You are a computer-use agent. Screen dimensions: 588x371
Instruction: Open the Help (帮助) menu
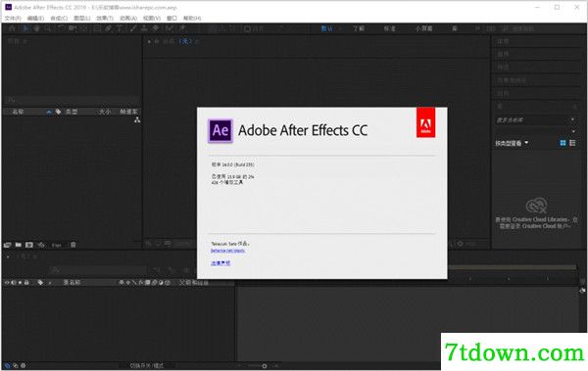coord(192,18)
